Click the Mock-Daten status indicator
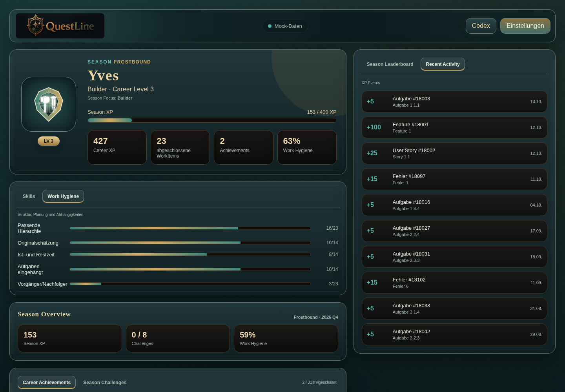Viewport: 565px width, 392px height. 285,26
